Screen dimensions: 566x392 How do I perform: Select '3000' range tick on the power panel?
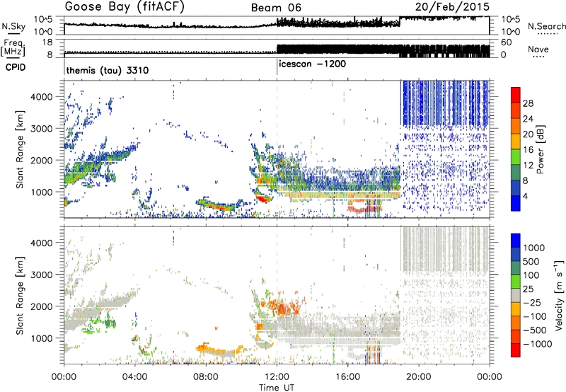pyautogui.click(x=41, y=129)
